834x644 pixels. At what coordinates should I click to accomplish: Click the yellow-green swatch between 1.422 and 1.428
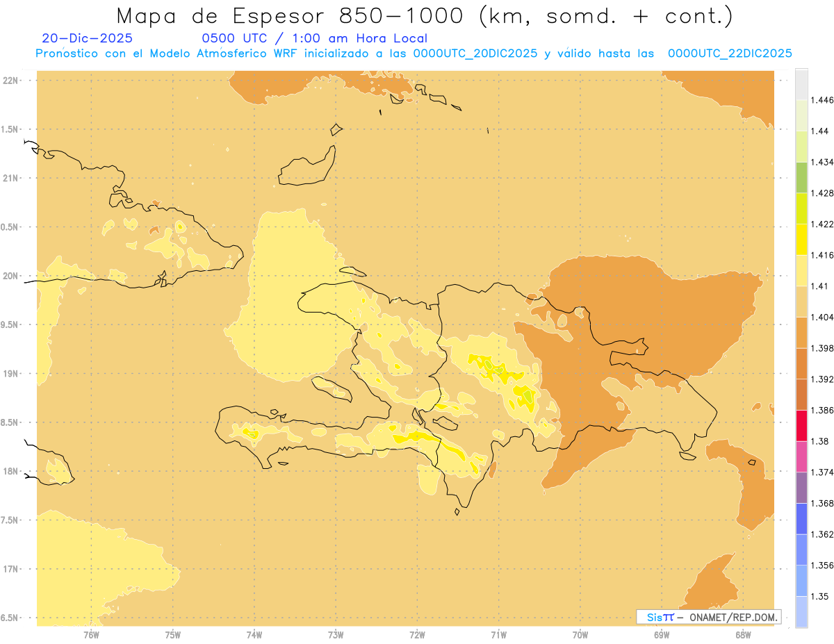pyautogui.click(x=801, y=208)
